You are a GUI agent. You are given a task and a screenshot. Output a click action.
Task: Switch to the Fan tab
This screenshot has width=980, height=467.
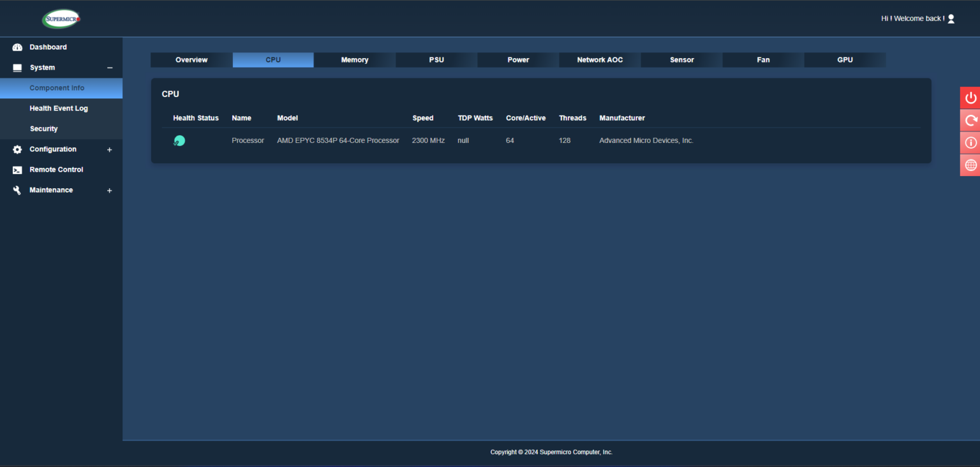pyautogui.click(x=763, y=60)
